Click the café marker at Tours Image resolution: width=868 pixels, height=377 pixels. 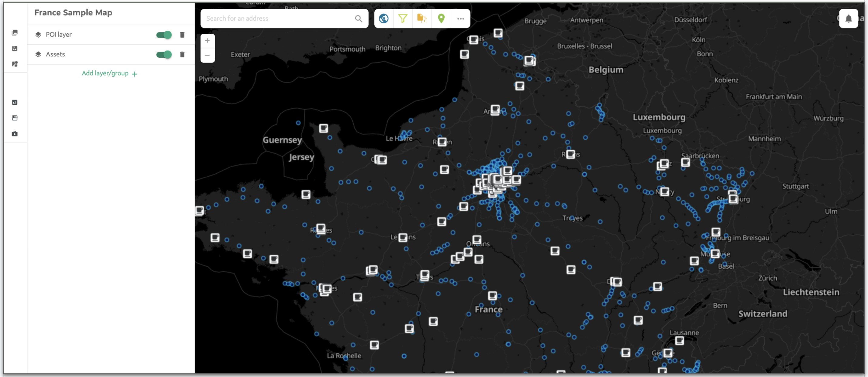coord(425,275)
